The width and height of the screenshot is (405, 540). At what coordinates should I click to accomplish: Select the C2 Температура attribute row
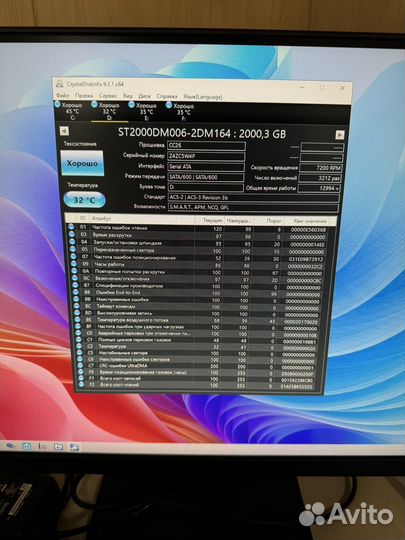click(201, 346)
